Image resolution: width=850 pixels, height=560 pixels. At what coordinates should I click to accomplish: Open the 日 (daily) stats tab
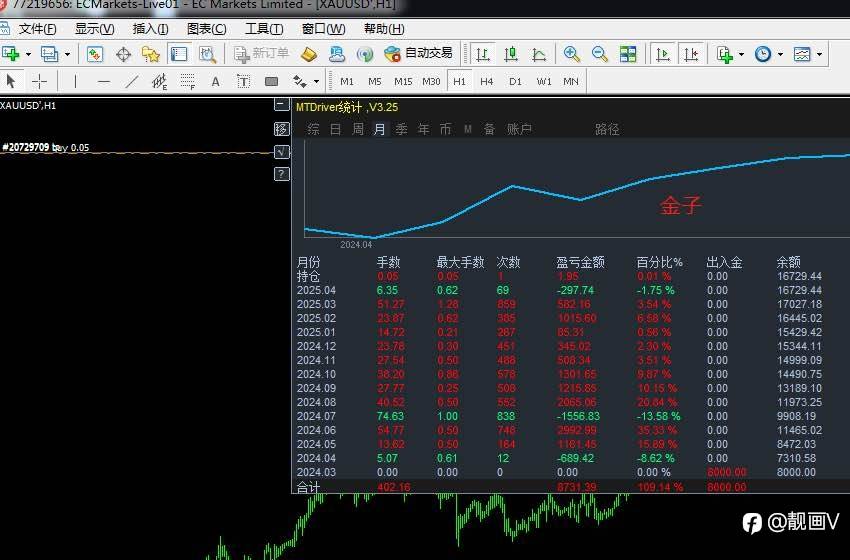tap(336, 129)
